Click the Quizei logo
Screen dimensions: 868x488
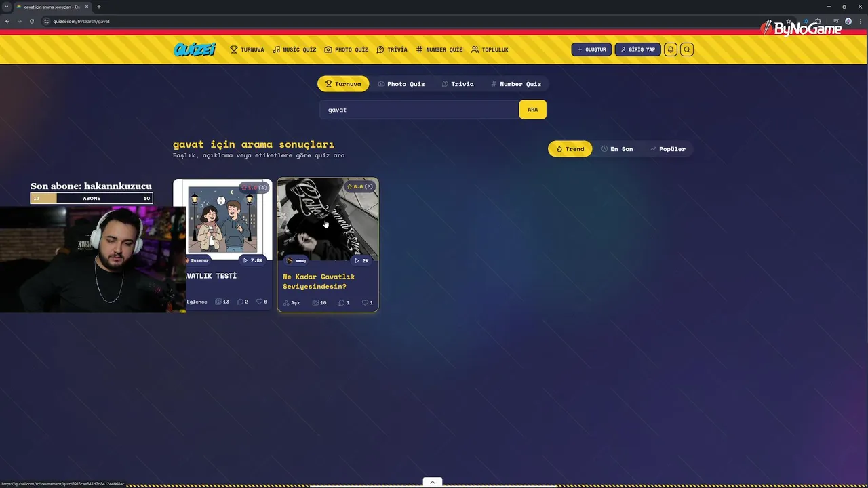point(195,49)
